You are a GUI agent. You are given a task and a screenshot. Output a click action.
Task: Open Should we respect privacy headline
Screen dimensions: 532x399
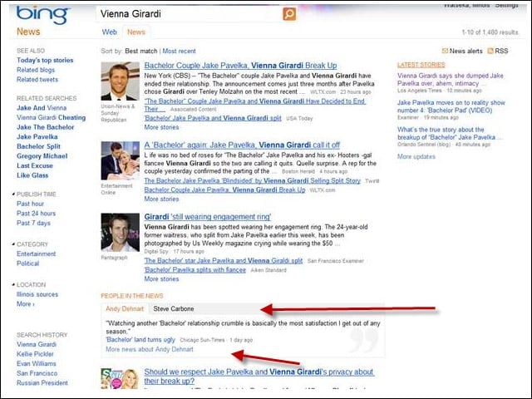[259, 377]
